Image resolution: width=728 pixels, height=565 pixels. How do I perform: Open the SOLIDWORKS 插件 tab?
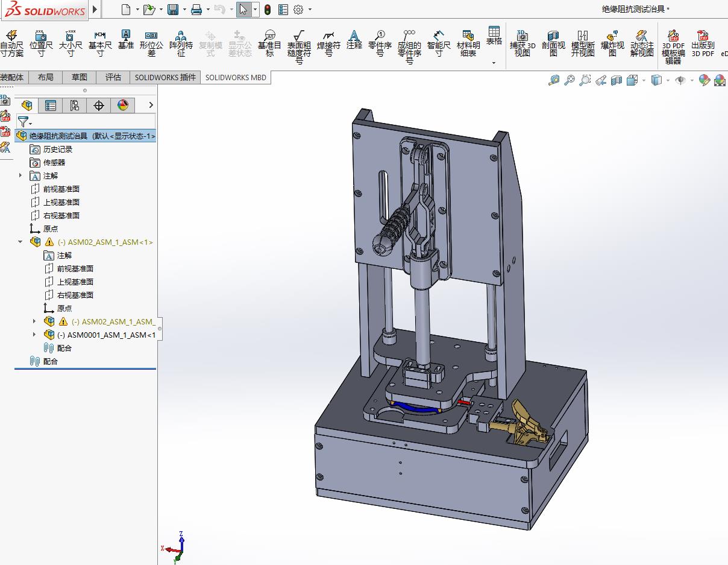(165, 77)
